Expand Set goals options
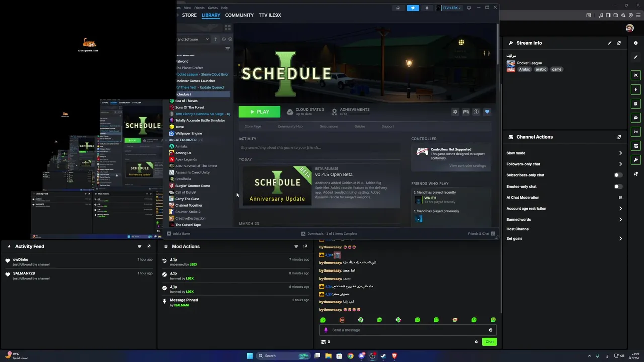644x362 pixels. [x=620, y=239]
